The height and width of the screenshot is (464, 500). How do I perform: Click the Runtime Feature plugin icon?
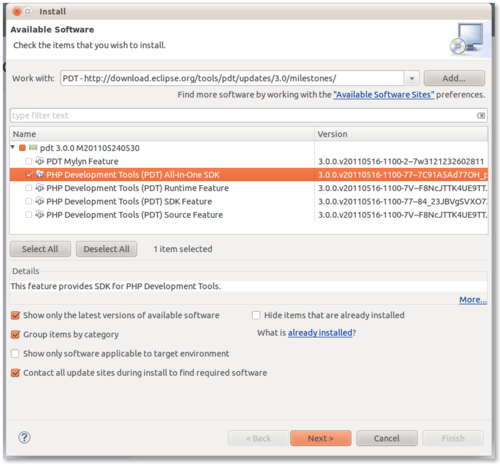40,188
